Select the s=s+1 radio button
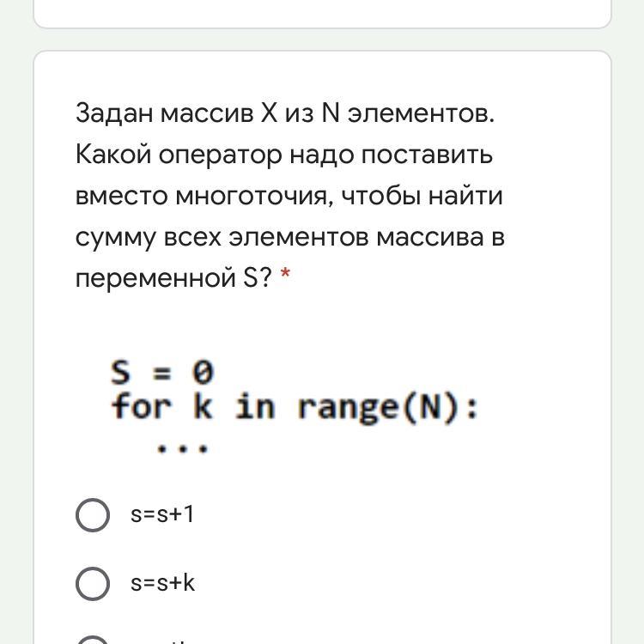Viewport: 644px width, 644px height. pyautogui.click(x=93, y=514)
